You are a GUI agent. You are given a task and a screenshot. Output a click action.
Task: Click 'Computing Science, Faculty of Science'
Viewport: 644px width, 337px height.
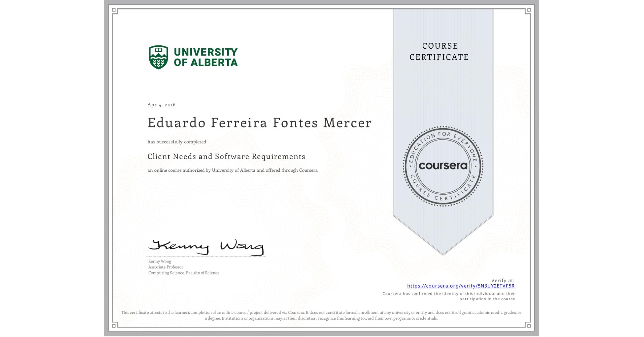tap(184, 273)
